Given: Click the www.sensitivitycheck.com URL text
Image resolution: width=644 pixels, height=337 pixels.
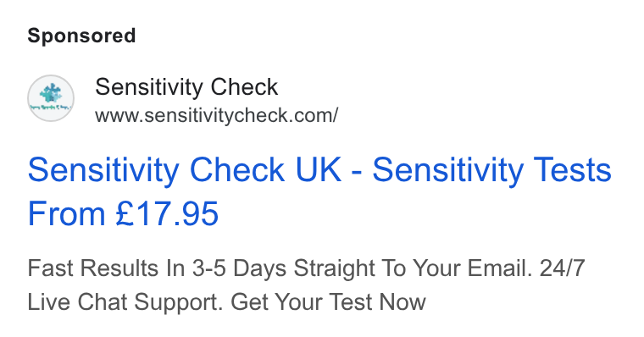Looking at the screenshot, I should coord(216,115).
